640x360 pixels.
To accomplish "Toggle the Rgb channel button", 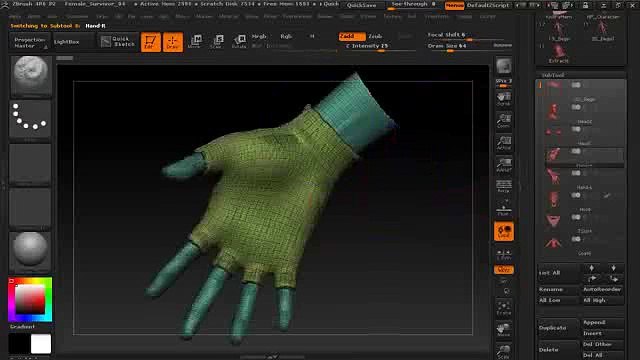I will [x=286, y=36].
